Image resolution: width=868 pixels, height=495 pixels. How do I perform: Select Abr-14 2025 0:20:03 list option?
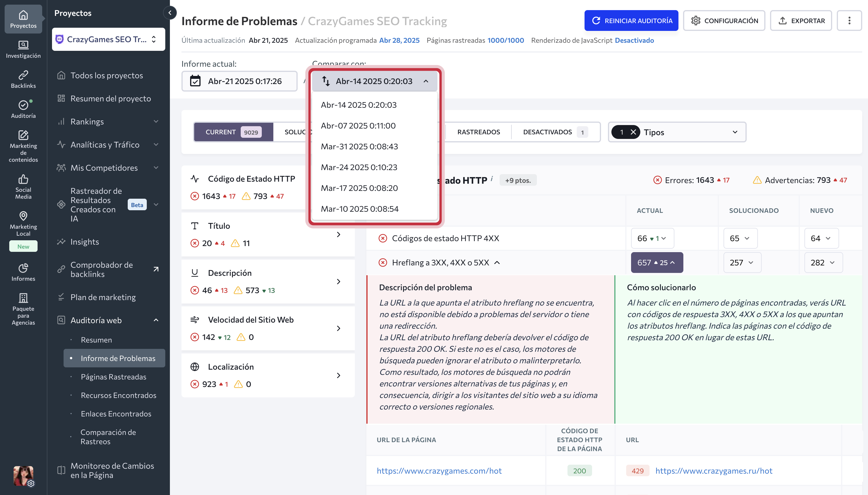[374, 105]
